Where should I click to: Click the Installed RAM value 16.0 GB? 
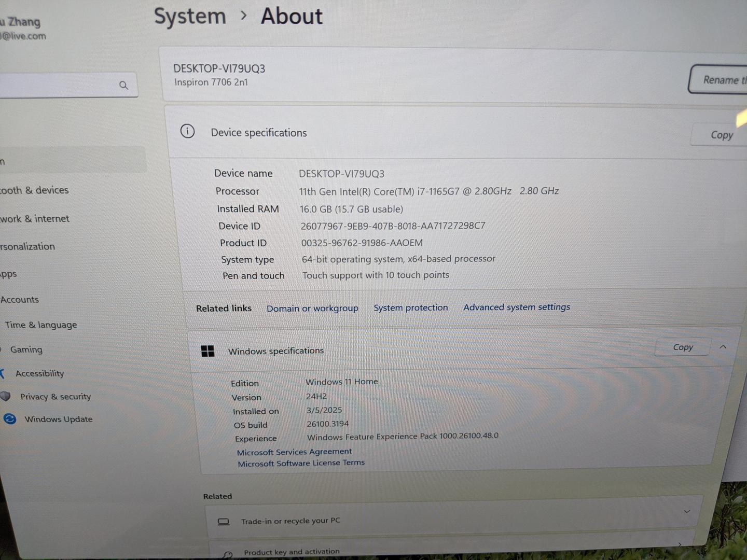pyautogui.click(x=351, y=209)
